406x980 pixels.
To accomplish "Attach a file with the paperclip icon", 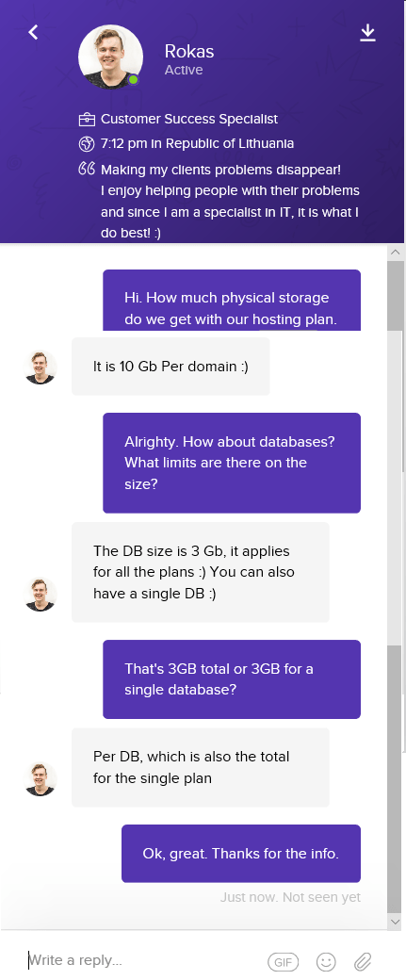I will (x=363, y=961).
